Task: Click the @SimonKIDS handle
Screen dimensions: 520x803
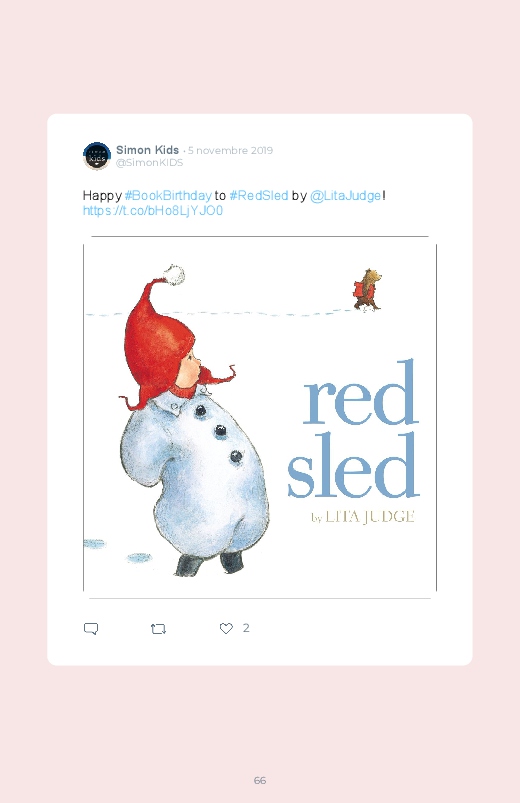Action: (149, 162)
